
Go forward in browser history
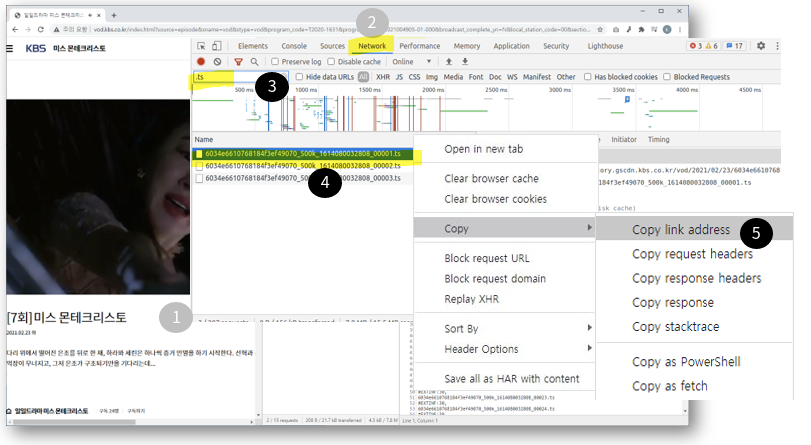28,29
